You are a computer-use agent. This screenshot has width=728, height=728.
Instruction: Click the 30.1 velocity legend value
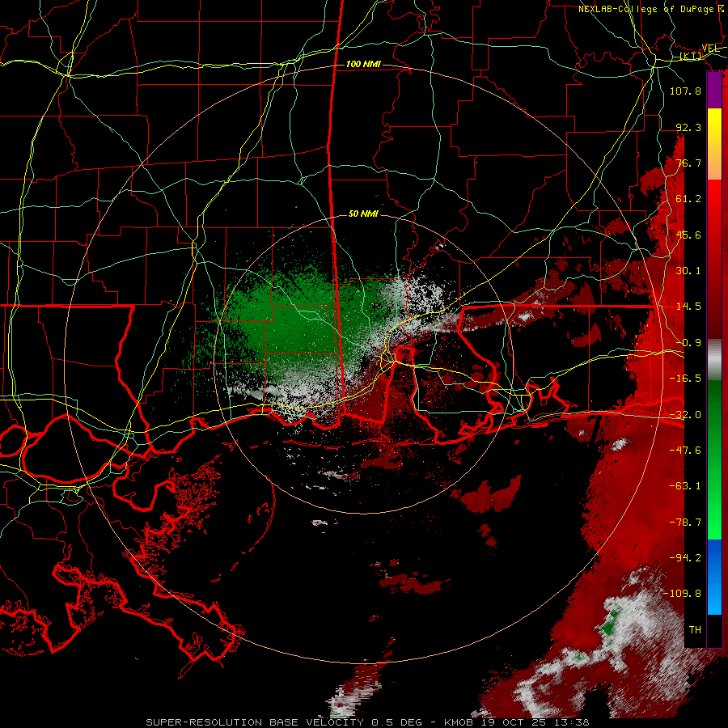pyautogui.click(x=688, y=271)
